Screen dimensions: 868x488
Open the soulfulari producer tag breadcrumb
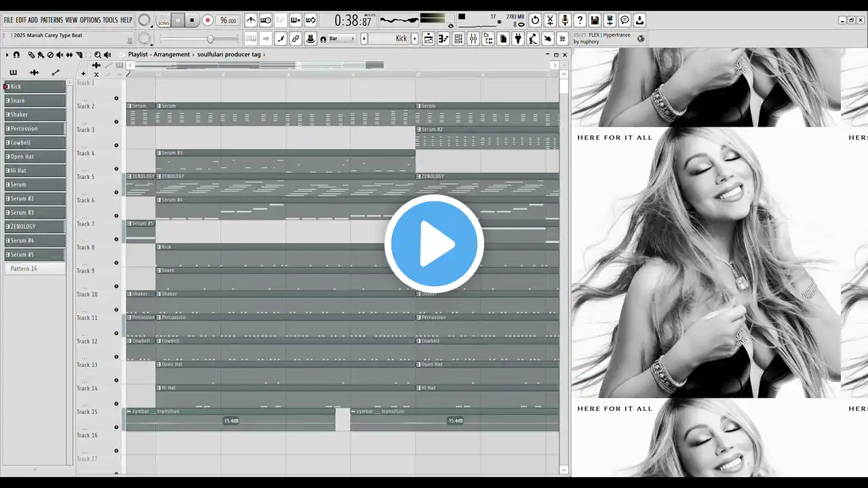[x=229, y=54]
